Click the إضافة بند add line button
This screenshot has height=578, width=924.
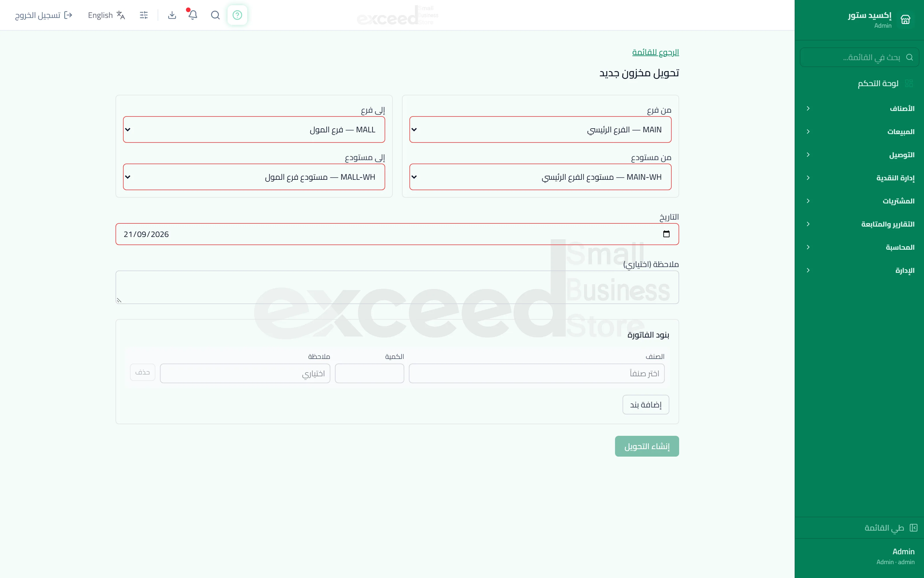(x=646, y=404)
